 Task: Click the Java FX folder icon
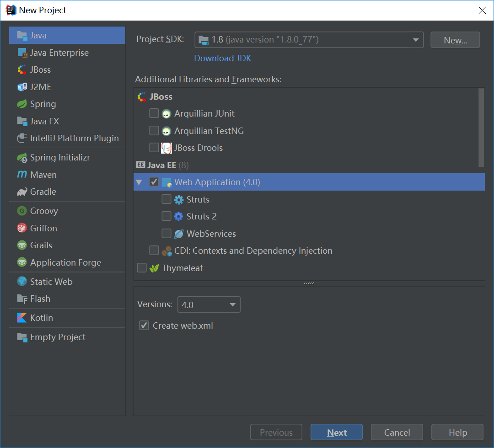click(x=22, y=121)
